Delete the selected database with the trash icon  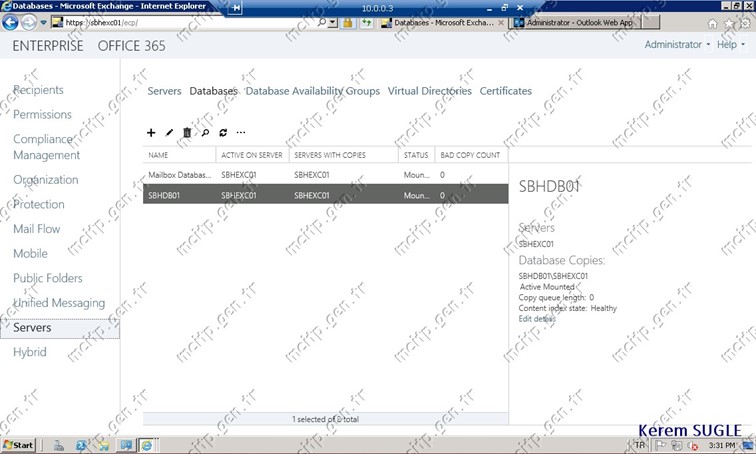click(187, 133)
